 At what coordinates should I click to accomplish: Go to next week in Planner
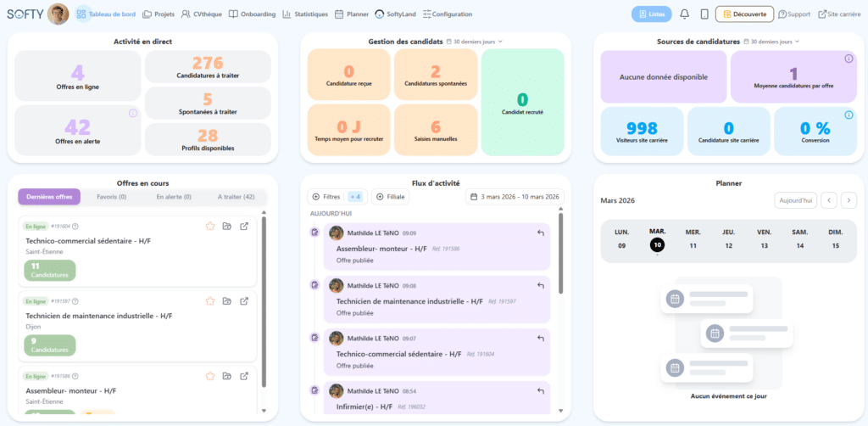click(848, 200)
